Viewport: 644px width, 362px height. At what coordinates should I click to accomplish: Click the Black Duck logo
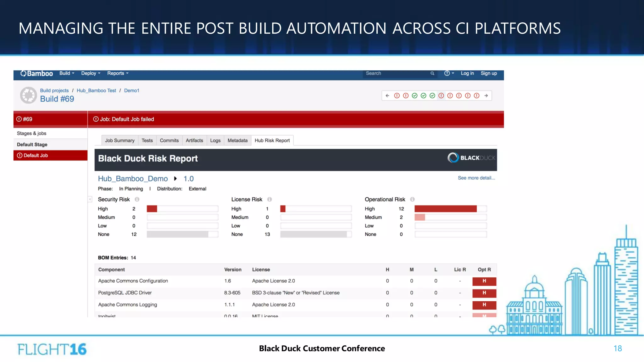471,158
